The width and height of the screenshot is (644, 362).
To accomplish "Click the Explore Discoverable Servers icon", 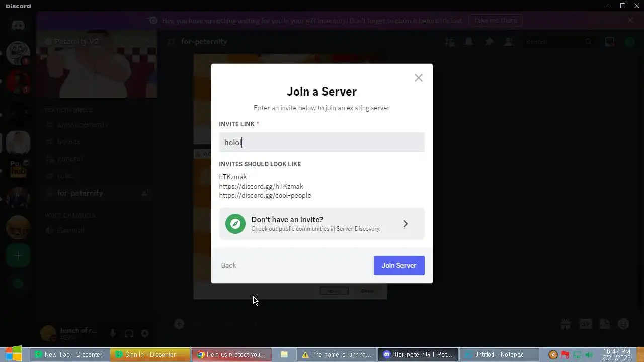I will point(18,284).
